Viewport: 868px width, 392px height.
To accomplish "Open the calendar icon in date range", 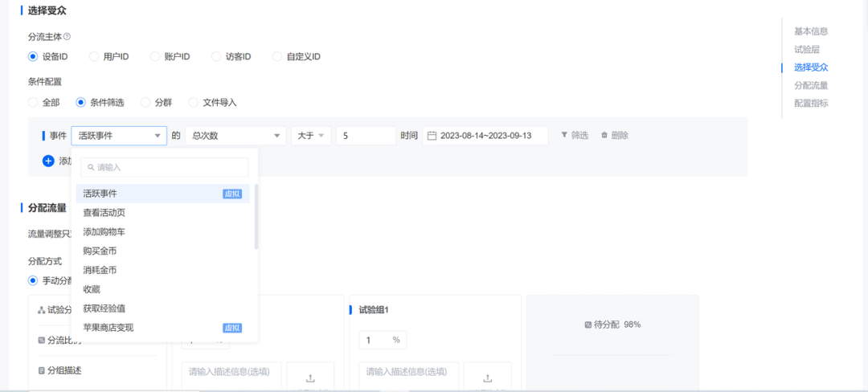I will click(x=432, y=136).
